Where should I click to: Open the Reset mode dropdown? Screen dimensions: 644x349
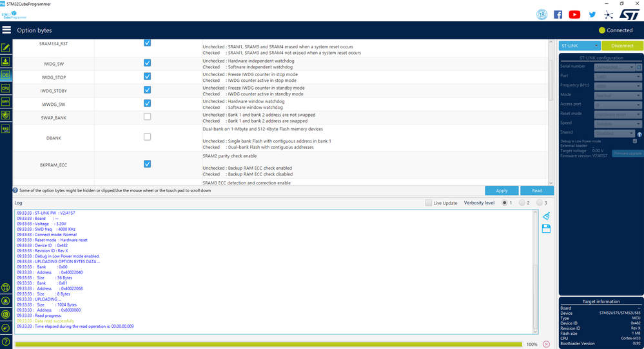click(618, 115)
